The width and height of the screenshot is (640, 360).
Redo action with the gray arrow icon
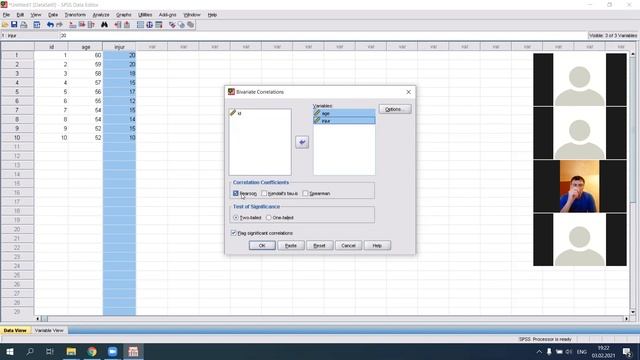(60, 25)
